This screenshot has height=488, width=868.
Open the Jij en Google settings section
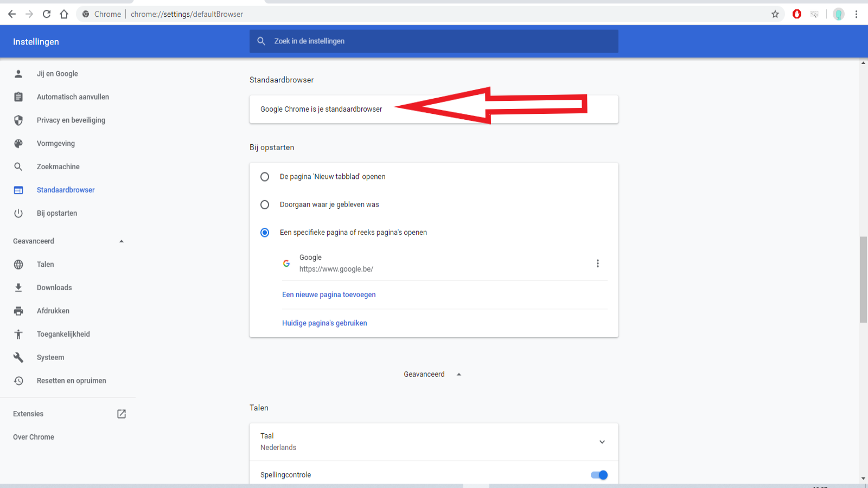58,74
